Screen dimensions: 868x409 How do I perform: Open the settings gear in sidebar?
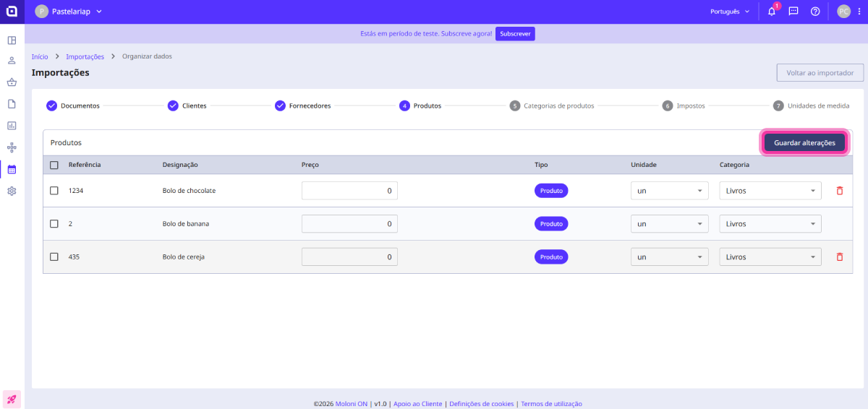click(x=12, y=191)
